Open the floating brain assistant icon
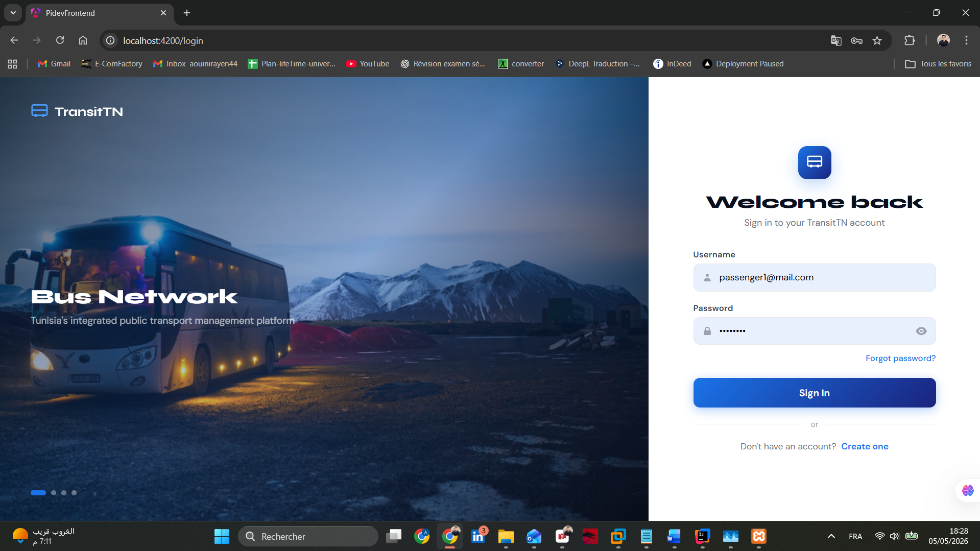980x551 pixels. coord(968,490)
